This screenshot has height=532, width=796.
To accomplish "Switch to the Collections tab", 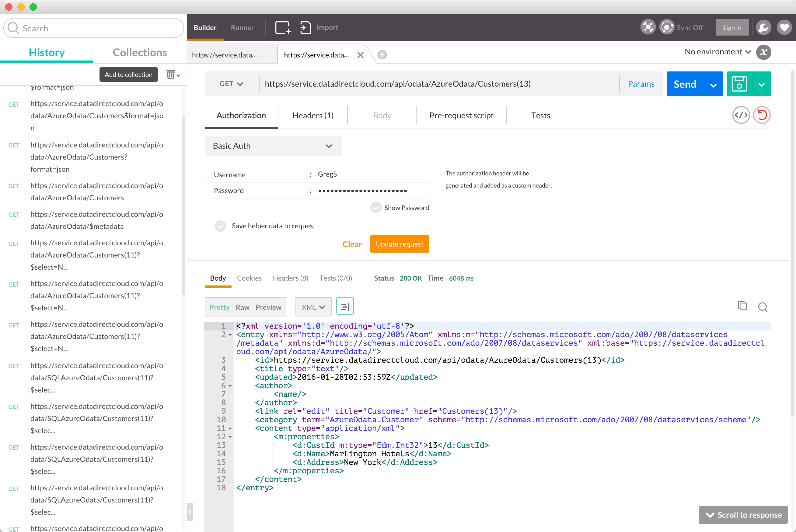I will (x=140, y=52).
